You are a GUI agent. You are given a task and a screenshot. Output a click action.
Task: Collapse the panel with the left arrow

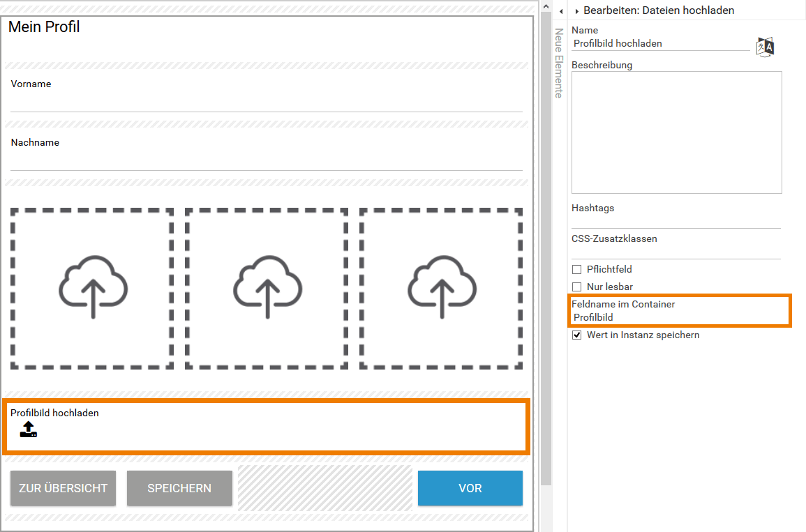pos(561,12)
